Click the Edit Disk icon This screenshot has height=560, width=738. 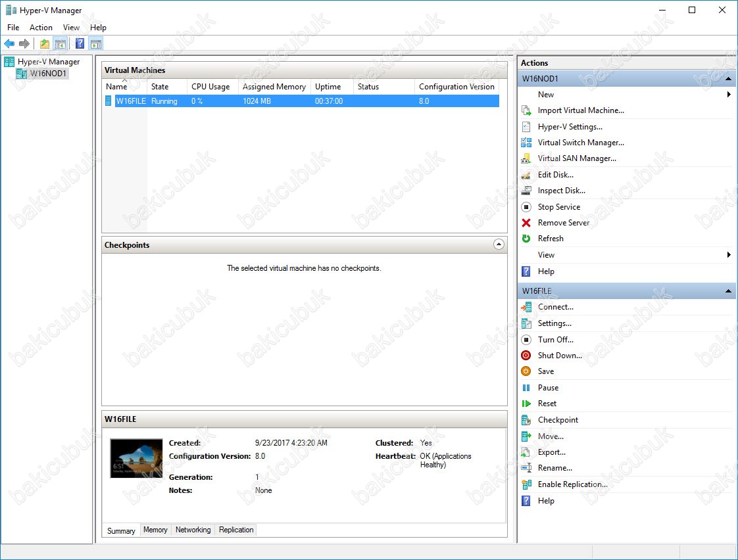click(526, 175)
